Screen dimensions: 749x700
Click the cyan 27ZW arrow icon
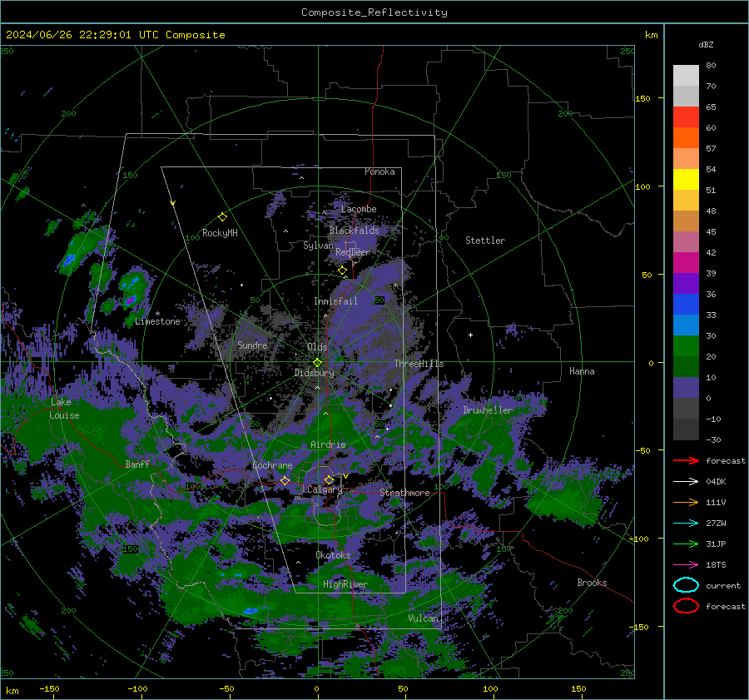tap(686, 524)
